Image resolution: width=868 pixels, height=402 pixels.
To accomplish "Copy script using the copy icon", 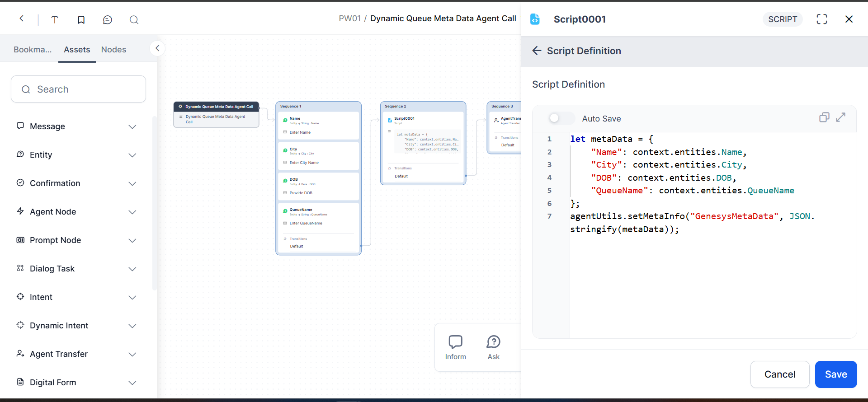I will (x=824, y=117).
